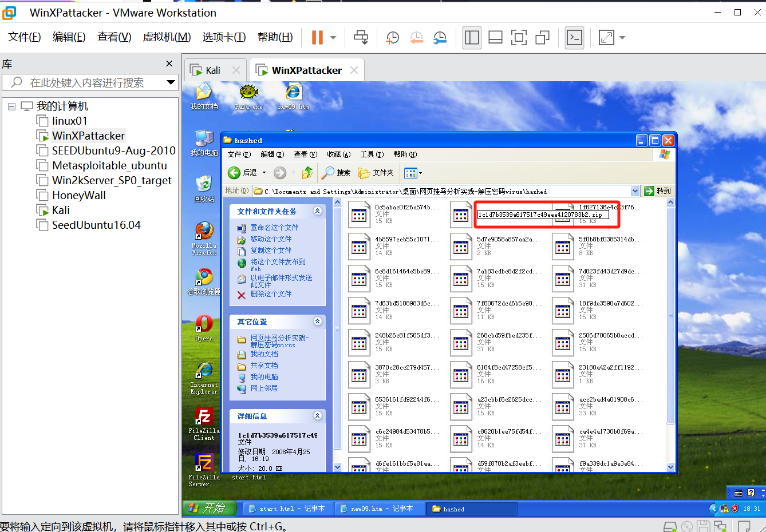
Task: Go up one folder level in Explorer
Action: (307, 173)
